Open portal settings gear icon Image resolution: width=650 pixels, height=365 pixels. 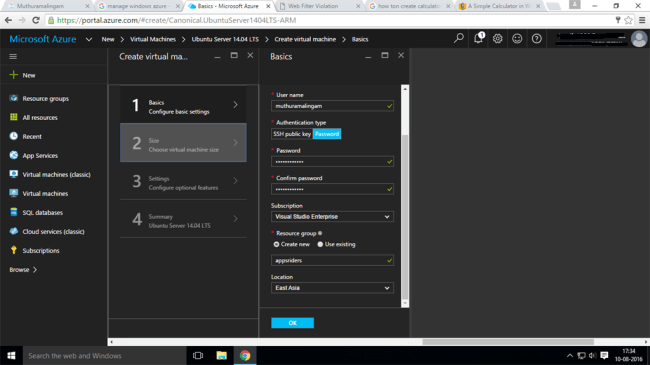tap(497, 39)
